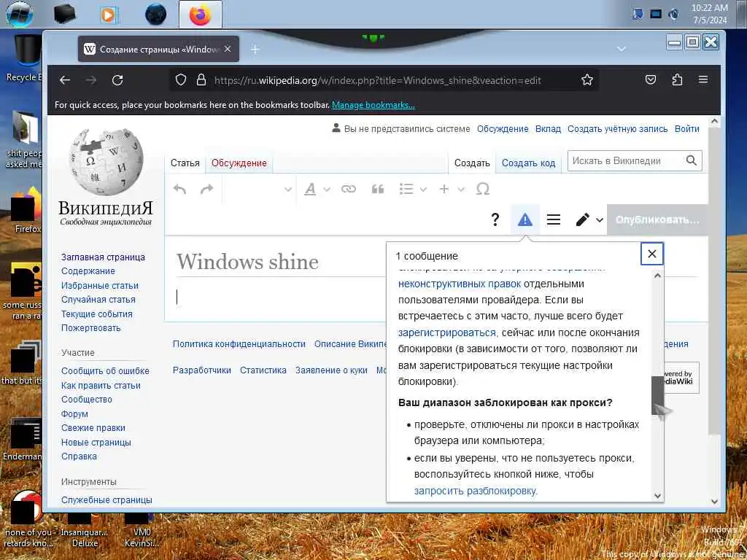The width and height of the screenshot is (747, 560).
Task: Click the Опубликовать publish button
Action: (x=657, y=219)
